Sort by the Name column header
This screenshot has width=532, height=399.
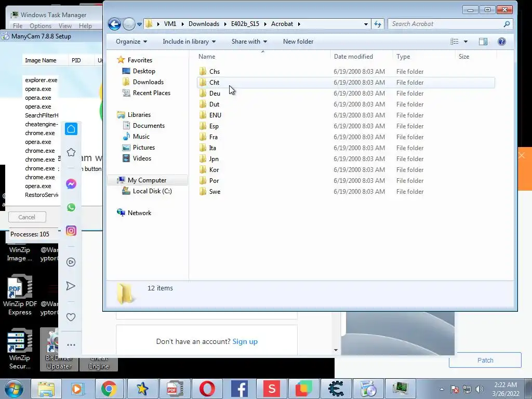(262, 56)
